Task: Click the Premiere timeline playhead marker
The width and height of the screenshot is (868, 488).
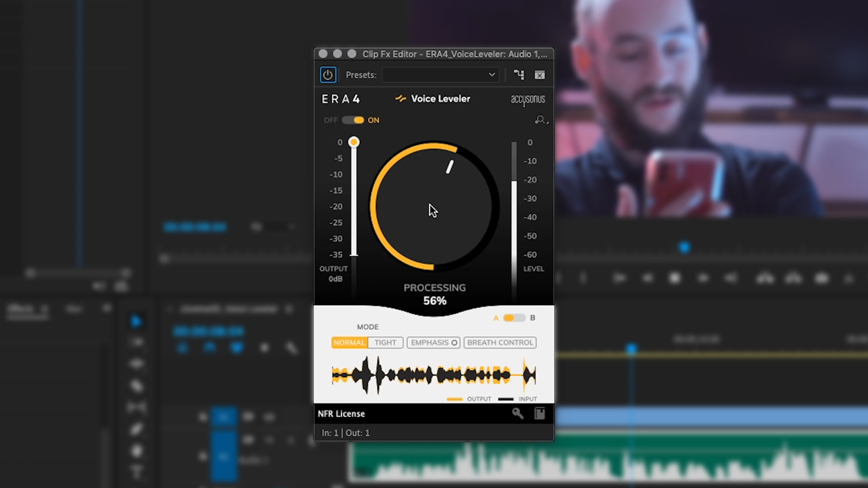Action: pos(632,349)
